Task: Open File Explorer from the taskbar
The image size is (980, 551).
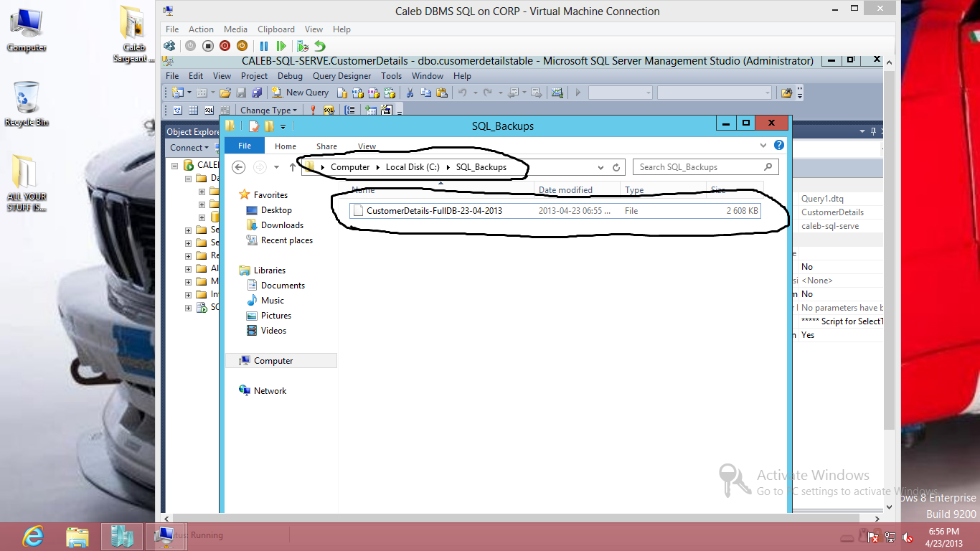Action: [77, 536]
